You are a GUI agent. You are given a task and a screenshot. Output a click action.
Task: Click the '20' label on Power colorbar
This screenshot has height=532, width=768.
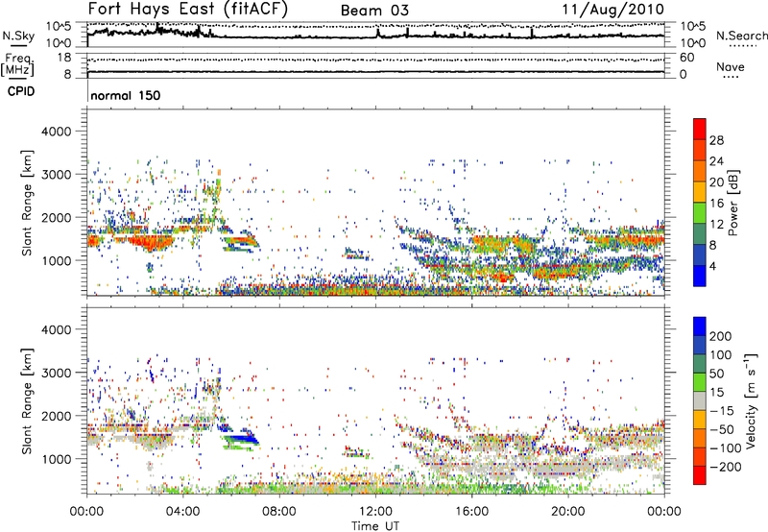click(716, 182)
